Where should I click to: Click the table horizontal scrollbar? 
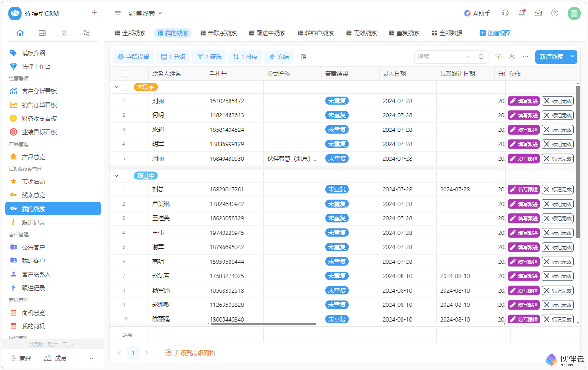[x=264, y=324]
